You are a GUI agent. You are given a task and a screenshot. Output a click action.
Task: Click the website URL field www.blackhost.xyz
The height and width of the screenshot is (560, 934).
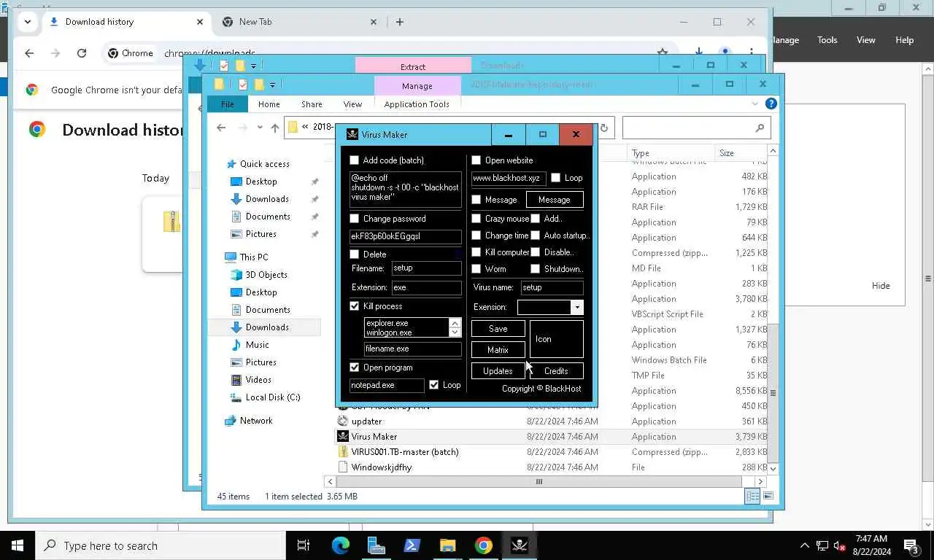pyautogui.click(x=509, y=178)
